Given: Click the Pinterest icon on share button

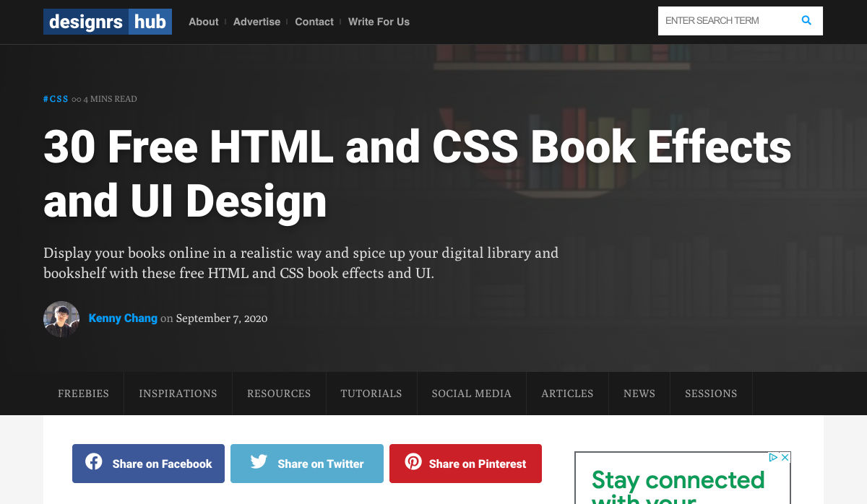Looking at the screenshot, I should click(x=413, y=462).
